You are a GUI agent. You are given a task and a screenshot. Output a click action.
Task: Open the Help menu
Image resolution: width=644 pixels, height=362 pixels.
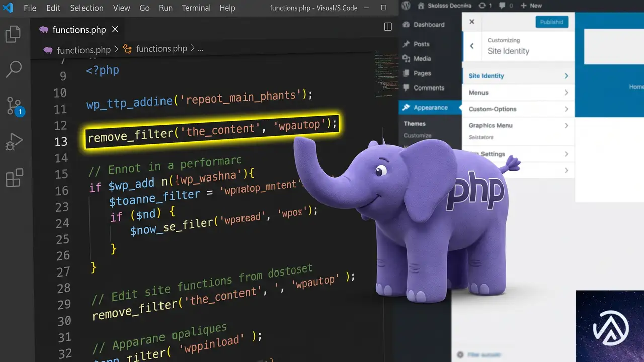point(227,8)
